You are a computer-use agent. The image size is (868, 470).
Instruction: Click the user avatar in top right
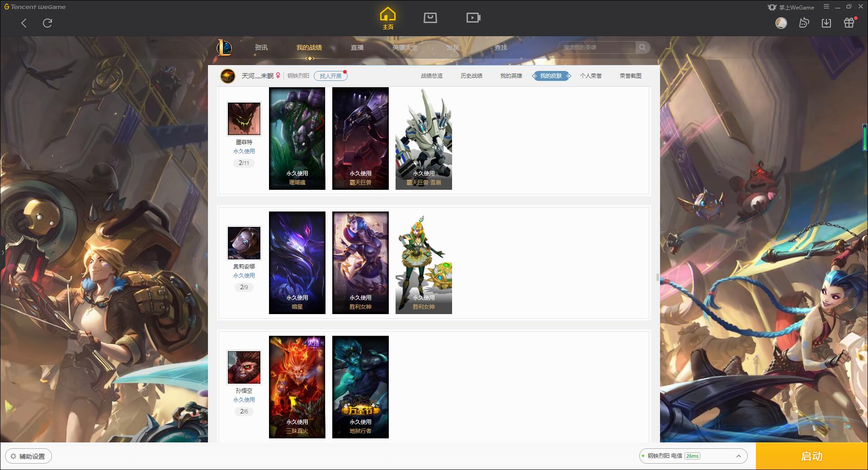pyautogui.click(x=781, y=23)
